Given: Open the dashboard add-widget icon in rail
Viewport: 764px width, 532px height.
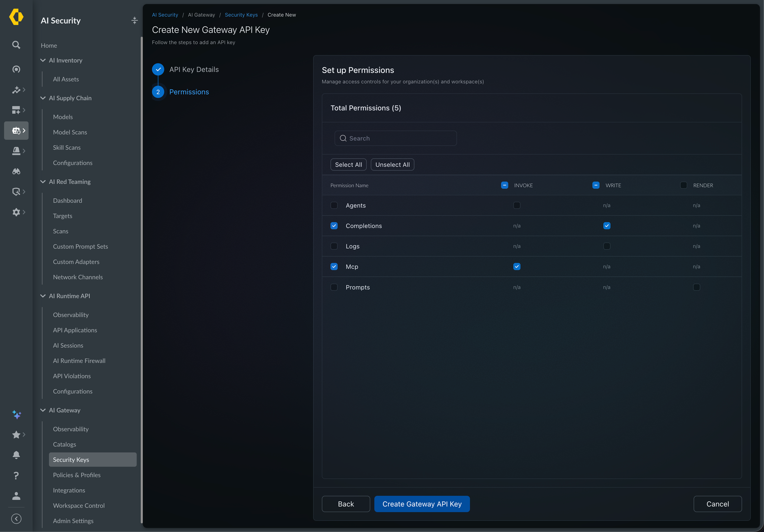Looking at the screenshot, I should coord(16,110).
